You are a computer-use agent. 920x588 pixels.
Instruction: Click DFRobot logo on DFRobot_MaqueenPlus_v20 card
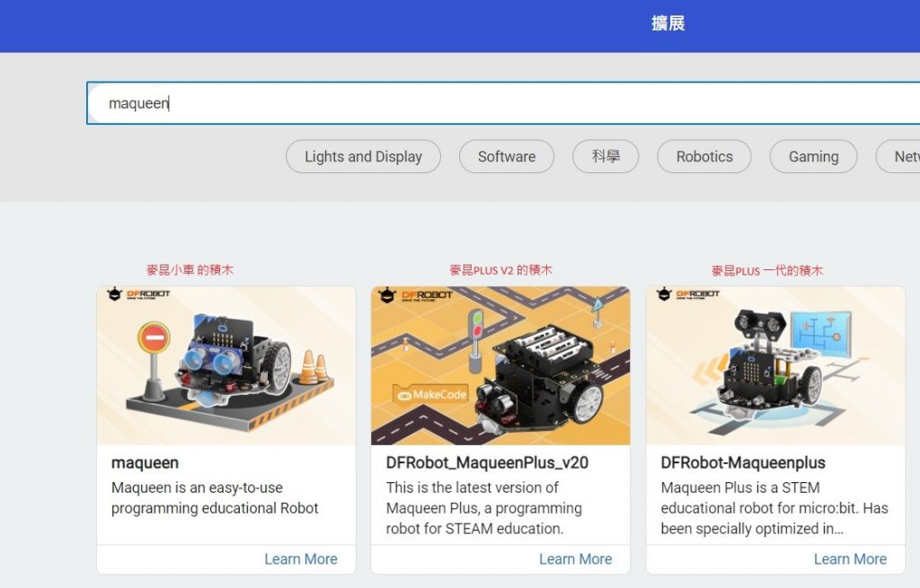click(415, 294)
